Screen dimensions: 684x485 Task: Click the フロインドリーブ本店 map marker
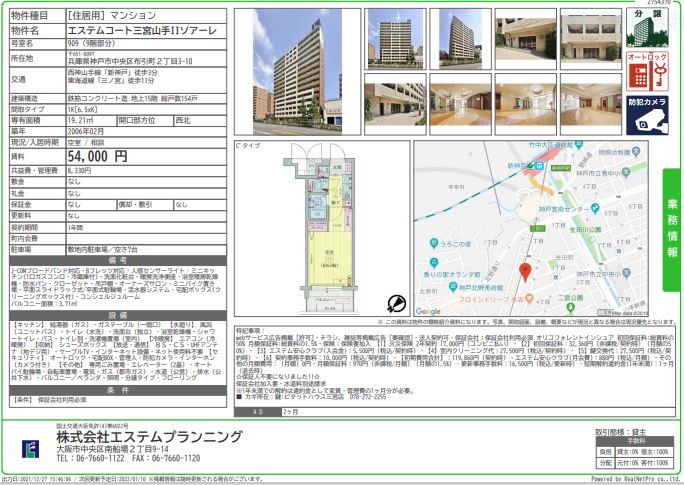pyautogui.click(x=529, y=299)
